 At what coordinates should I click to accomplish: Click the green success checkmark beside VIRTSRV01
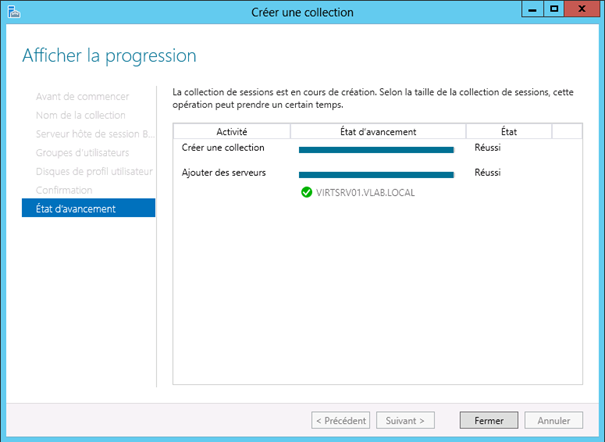point(307,192)
